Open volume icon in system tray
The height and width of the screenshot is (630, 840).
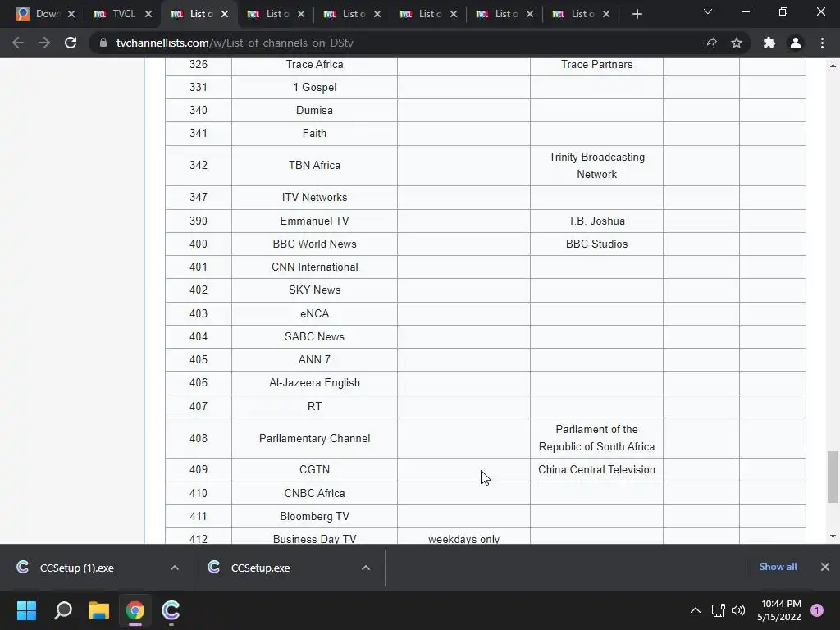point(738,610)
